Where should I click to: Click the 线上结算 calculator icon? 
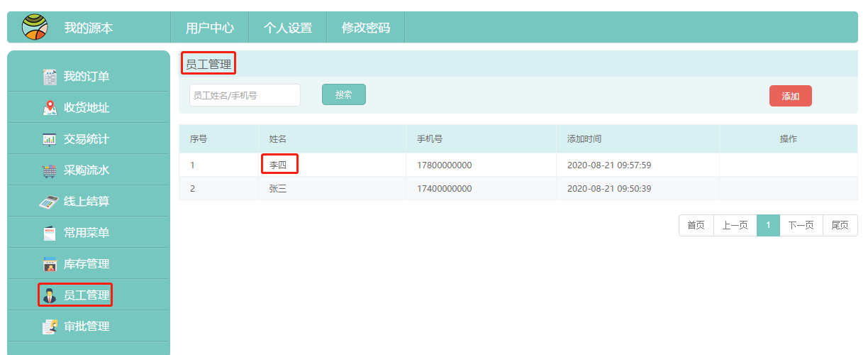[48, 202]
